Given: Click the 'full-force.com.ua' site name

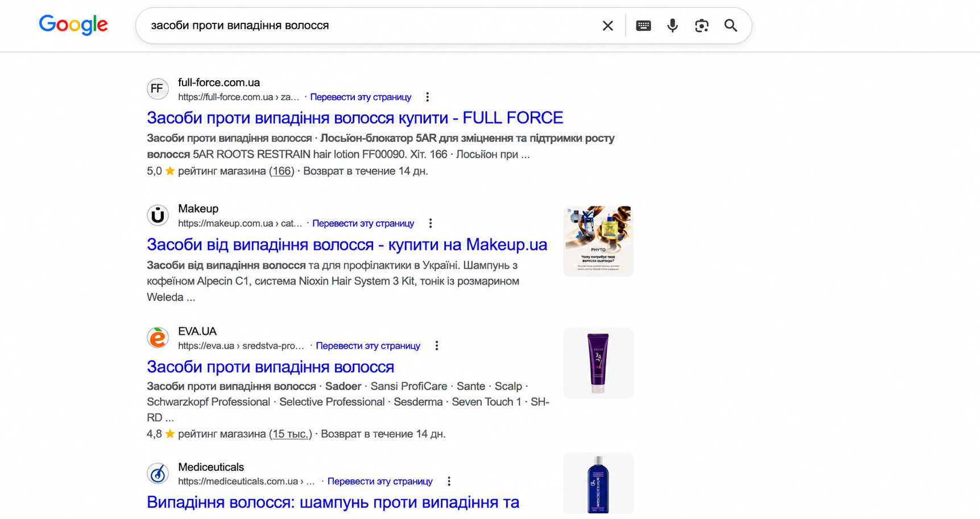Looking at the screenshot, I should point(219,82).
